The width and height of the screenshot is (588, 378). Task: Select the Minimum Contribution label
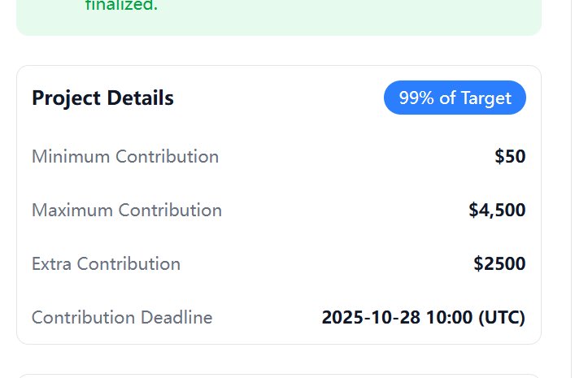125,156
